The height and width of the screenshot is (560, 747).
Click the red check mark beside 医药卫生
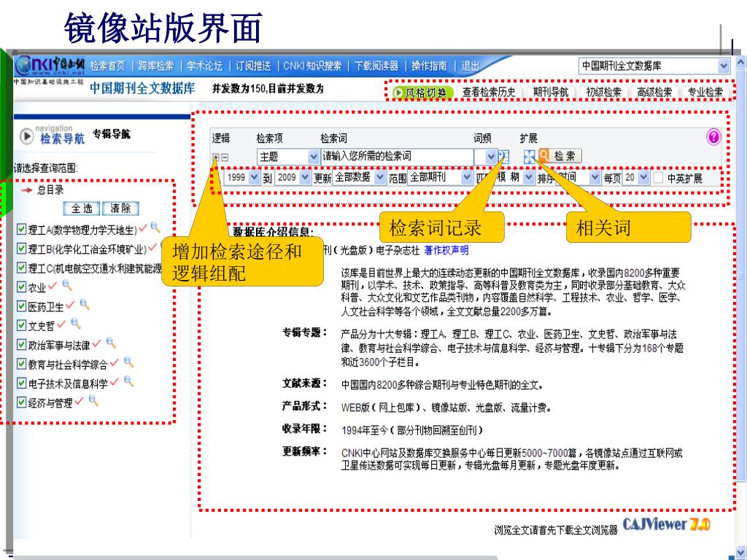tap(70, 305)
